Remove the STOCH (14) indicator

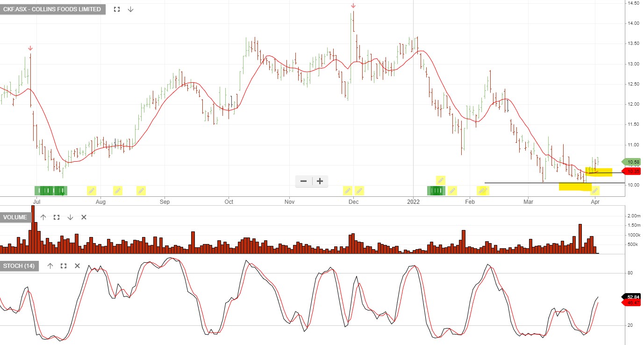click(77, 266)
